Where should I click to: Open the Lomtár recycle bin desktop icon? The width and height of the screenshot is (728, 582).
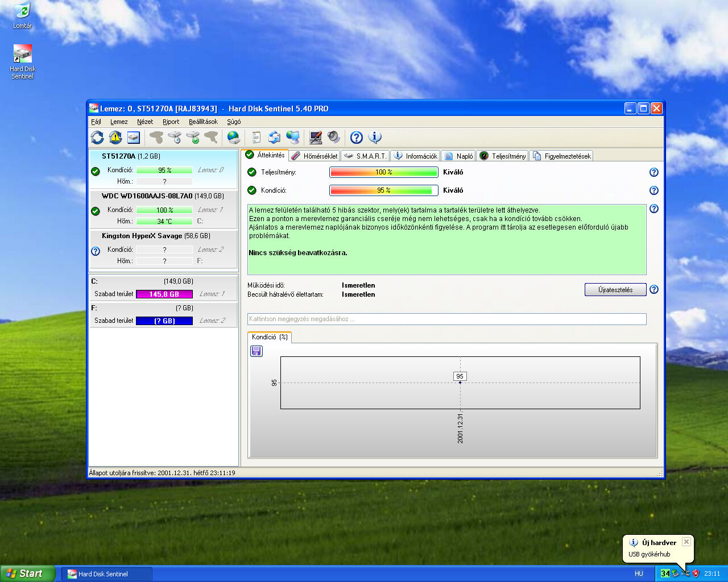pyautogui.click(x=22, y=15)
